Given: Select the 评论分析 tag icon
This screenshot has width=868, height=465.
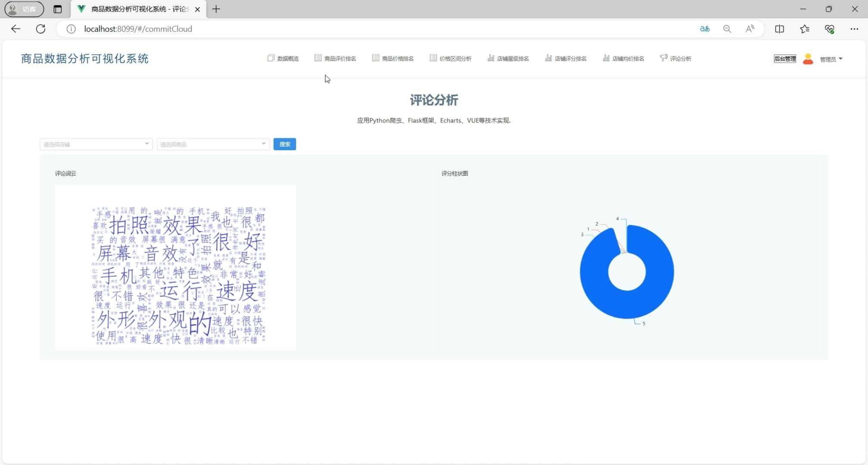Looking at the screenshot, I should coord(663,58).
